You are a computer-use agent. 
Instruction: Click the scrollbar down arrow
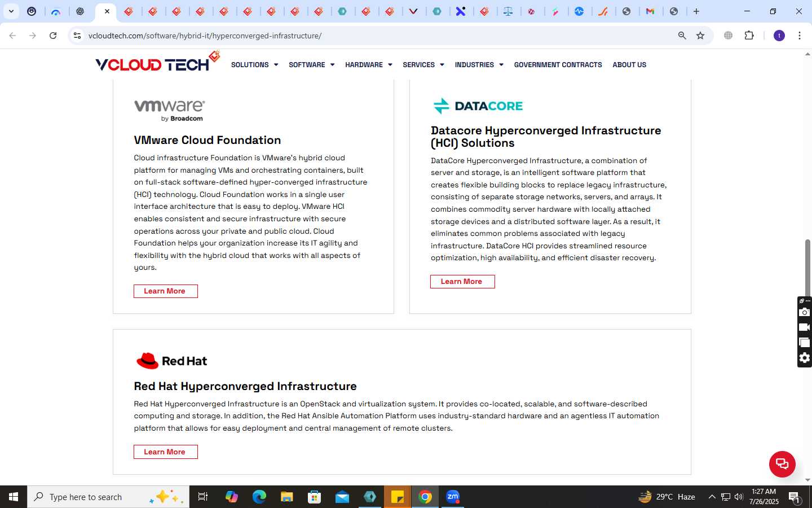(807, 480)
